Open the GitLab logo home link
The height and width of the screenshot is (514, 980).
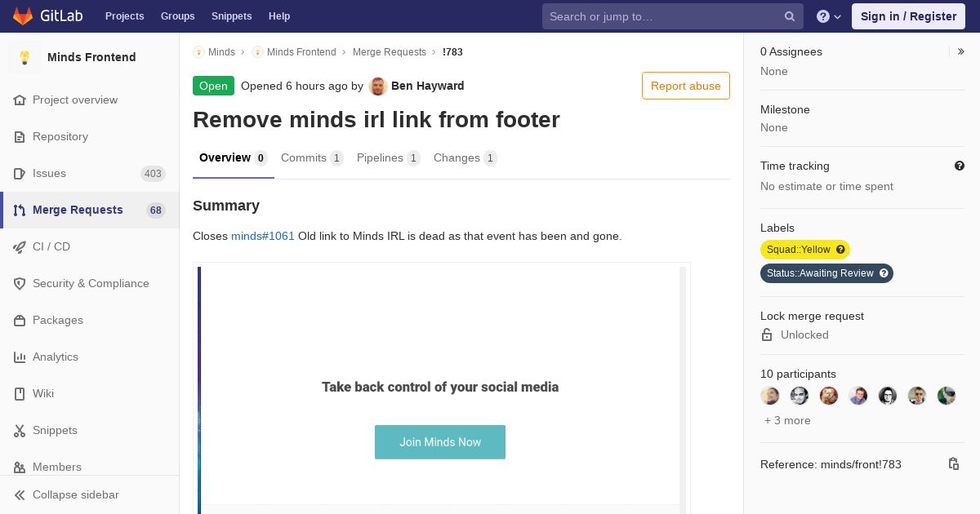click(47, 16)
